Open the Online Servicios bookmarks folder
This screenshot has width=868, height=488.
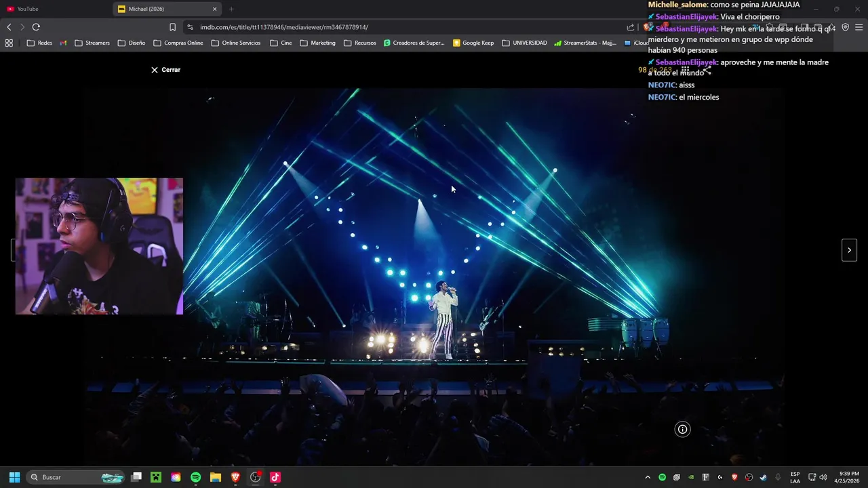(x=236, y=43)
